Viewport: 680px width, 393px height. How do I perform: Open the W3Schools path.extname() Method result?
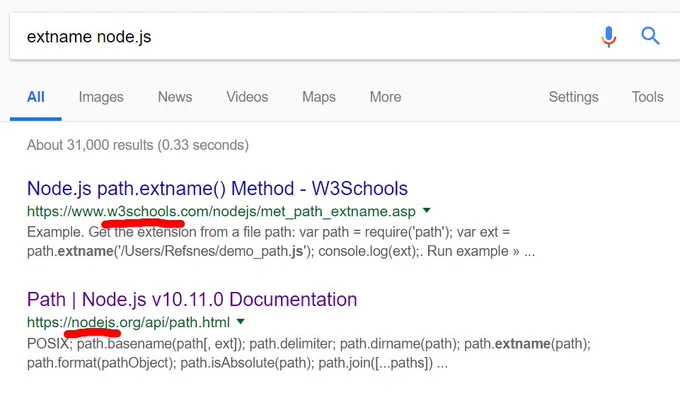coord(217,188)
